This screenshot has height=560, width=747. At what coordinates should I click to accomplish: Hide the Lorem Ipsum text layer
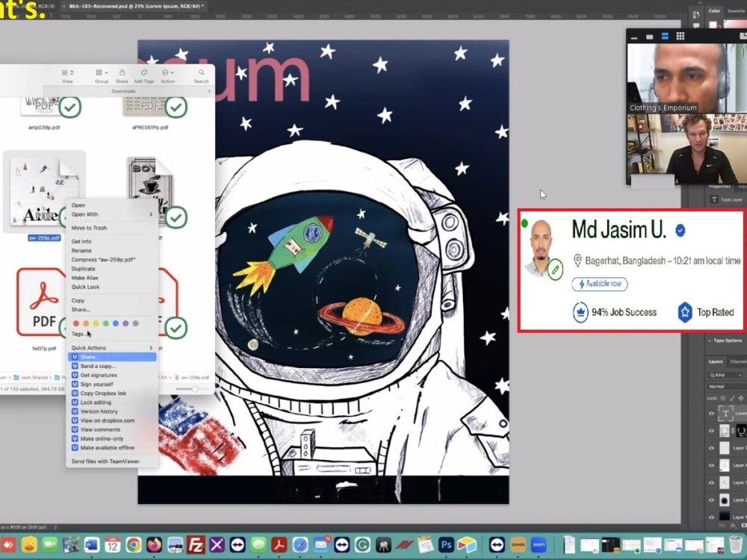(712, 414)
